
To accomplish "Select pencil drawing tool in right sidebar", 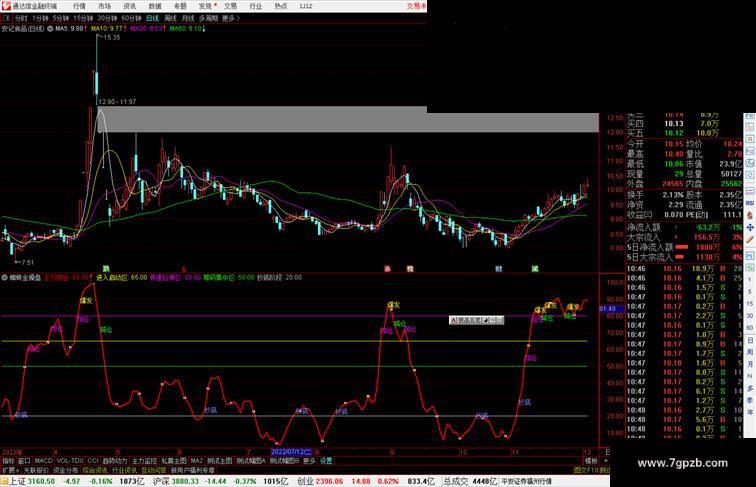I will tap(750, 240).
